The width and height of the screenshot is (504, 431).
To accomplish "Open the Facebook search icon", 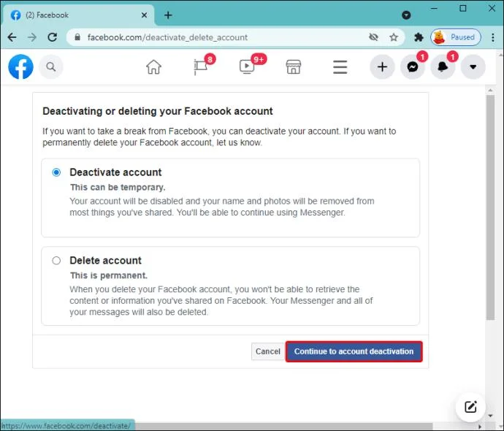I will (51, 67).
